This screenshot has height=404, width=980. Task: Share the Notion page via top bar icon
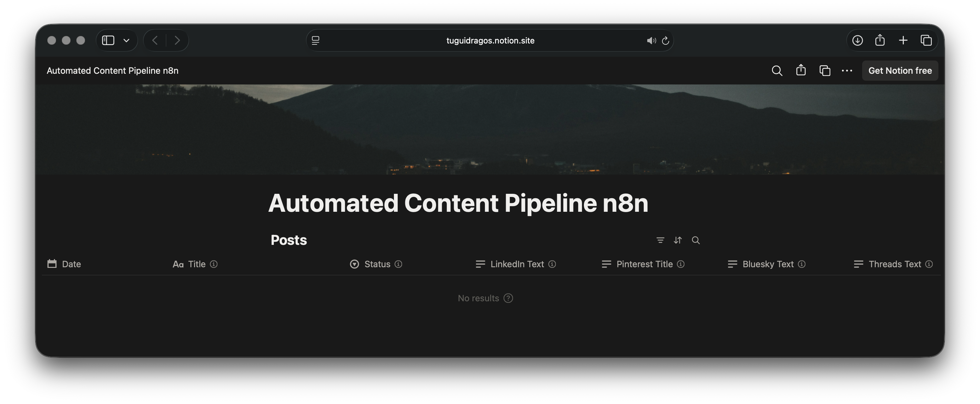pos(801,70)
